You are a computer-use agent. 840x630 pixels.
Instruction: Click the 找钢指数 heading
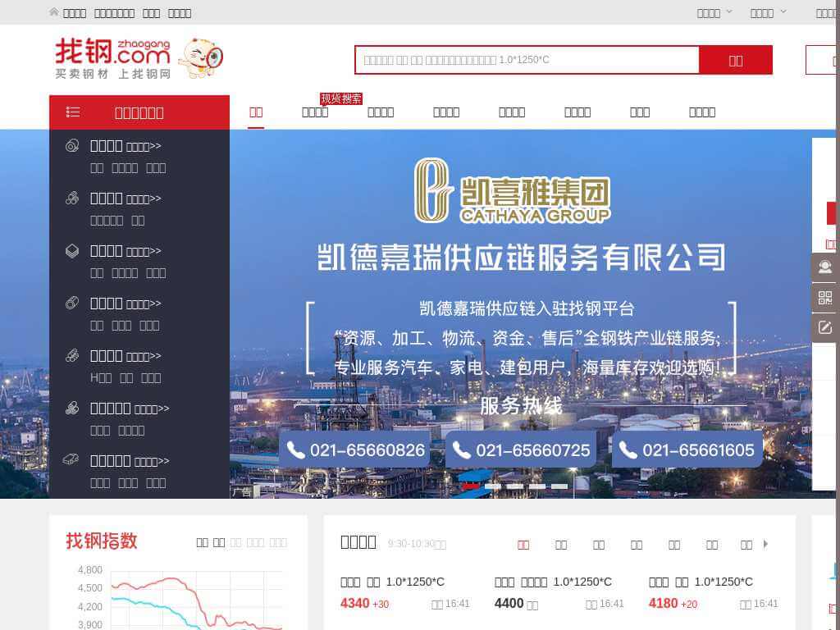(x=102, y=541)
